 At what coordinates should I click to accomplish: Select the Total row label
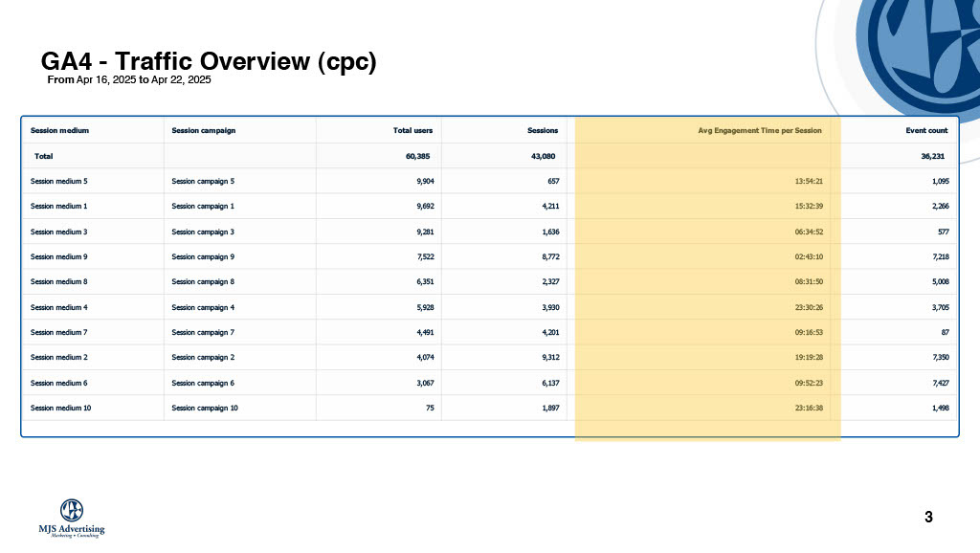[44, 156]
